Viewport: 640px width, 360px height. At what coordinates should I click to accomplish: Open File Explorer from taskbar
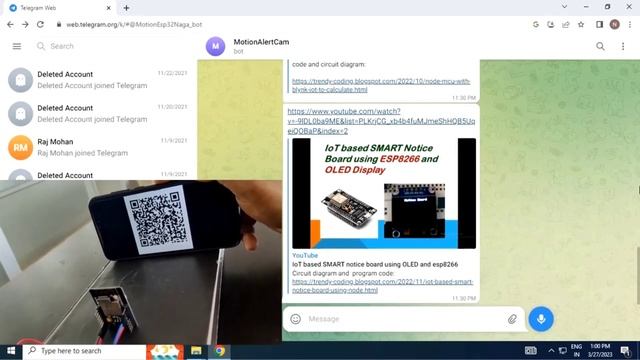(196, 351)
